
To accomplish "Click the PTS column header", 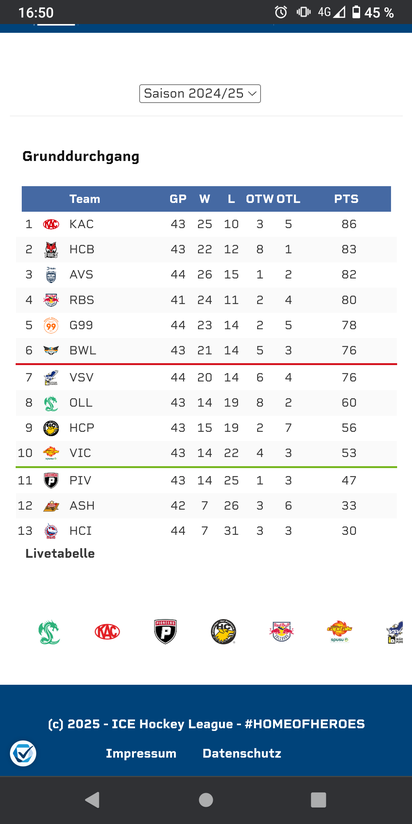I will click(346, 199).
